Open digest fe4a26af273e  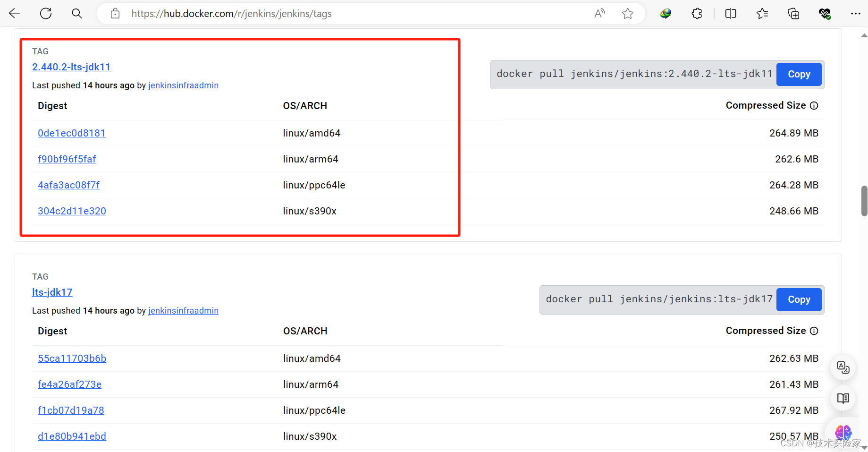(70, 384)
